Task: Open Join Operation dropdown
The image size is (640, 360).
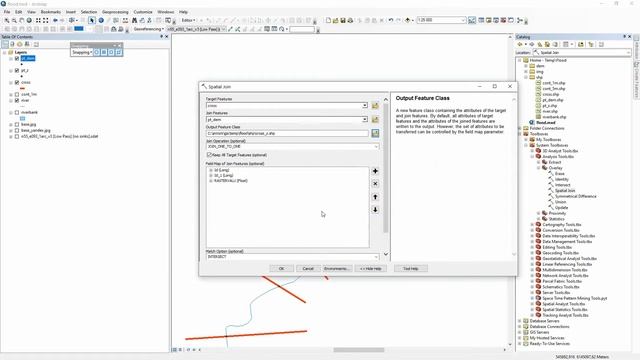Action: (x=376, y=147)
